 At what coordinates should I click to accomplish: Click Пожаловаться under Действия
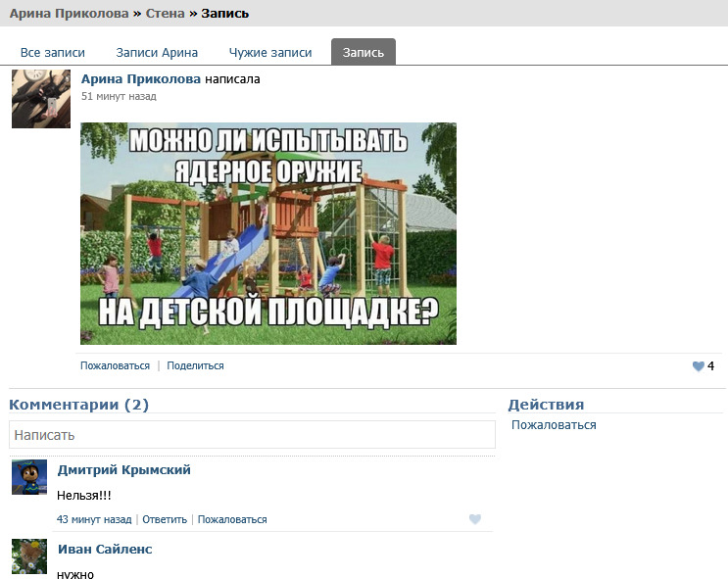point(554,425)
